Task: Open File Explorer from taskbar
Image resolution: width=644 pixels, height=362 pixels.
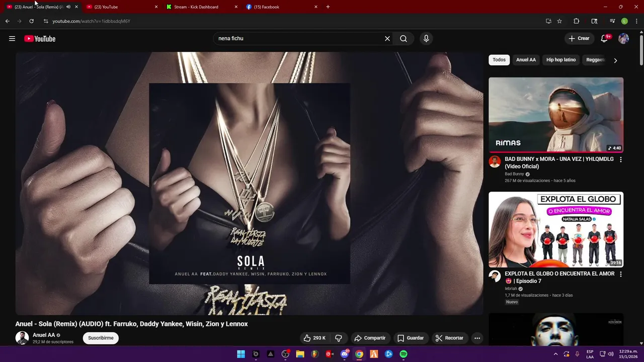Action: pos(300,354)
